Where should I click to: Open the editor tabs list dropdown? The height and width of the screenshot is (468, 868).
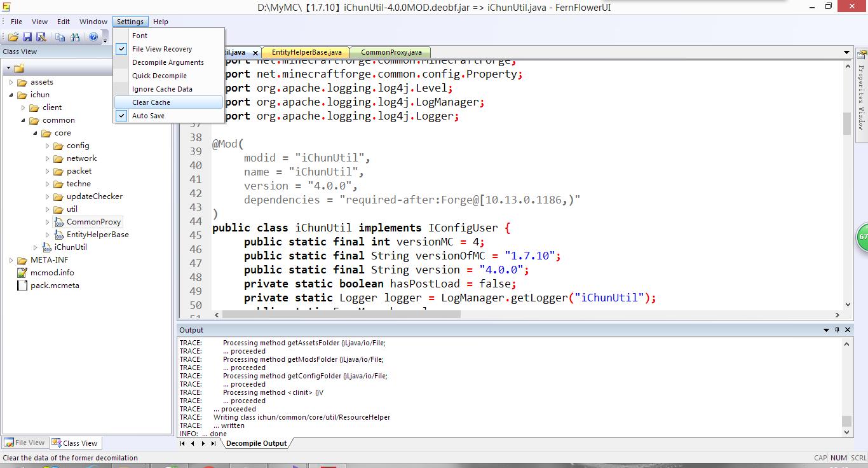846,52
